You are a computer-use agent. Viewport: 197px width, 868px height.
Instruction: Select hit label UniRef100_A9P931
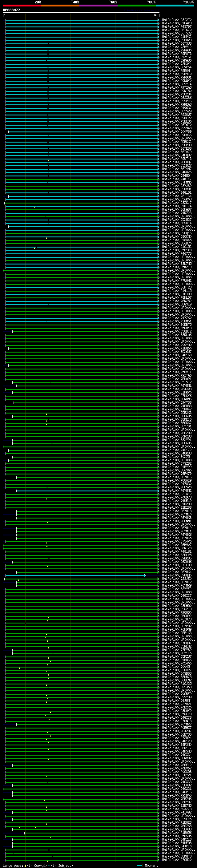pyautogui.click(x=177, y=78)
